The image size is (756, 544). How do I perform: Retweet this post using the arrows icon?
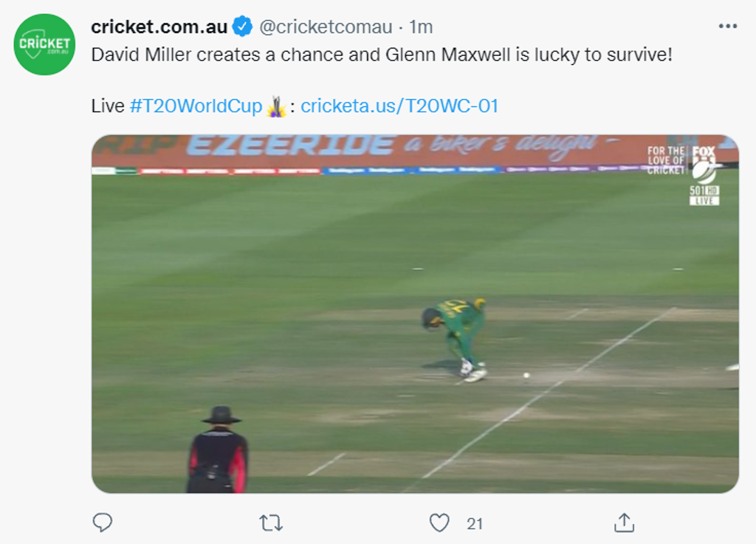point(271,523)
